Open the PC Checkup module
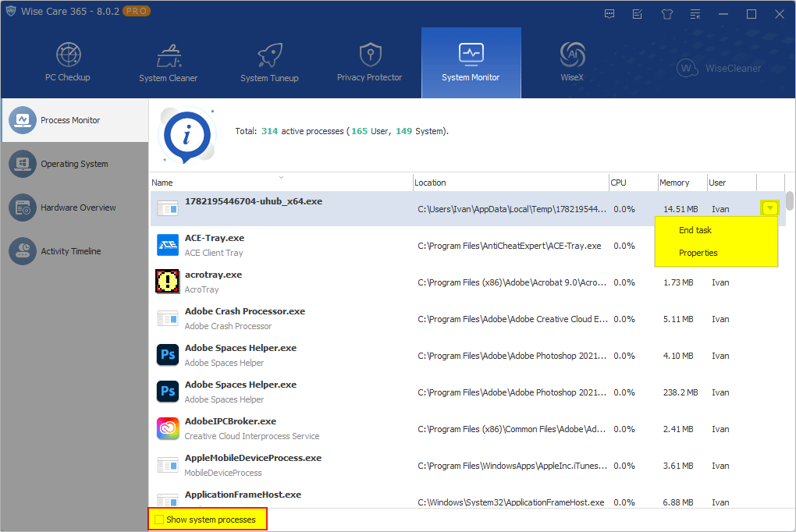The image size is (796, 532). point(68,62)
